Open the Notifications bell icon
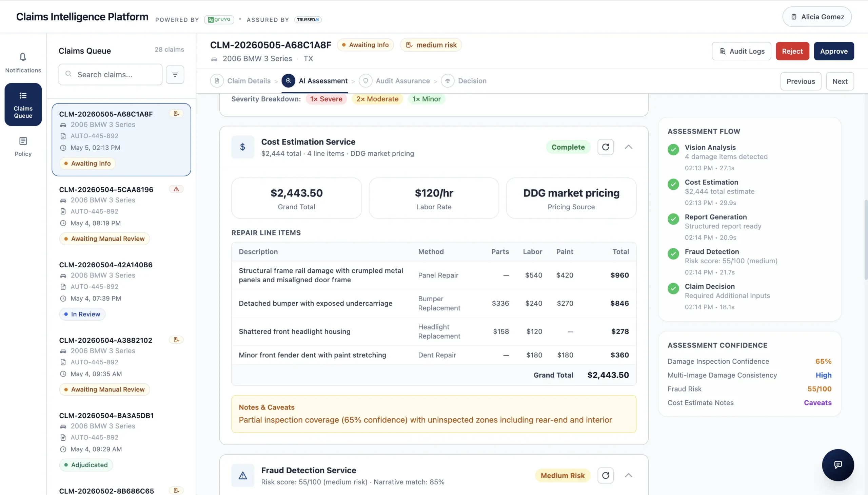Viewport: 868px width, 495px height. (23, 57)
